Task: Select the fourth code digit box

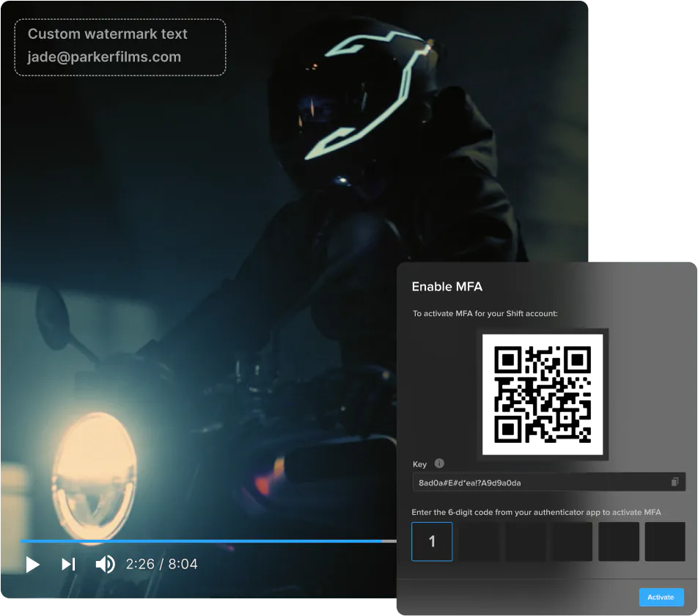Action: click(573, 542)
